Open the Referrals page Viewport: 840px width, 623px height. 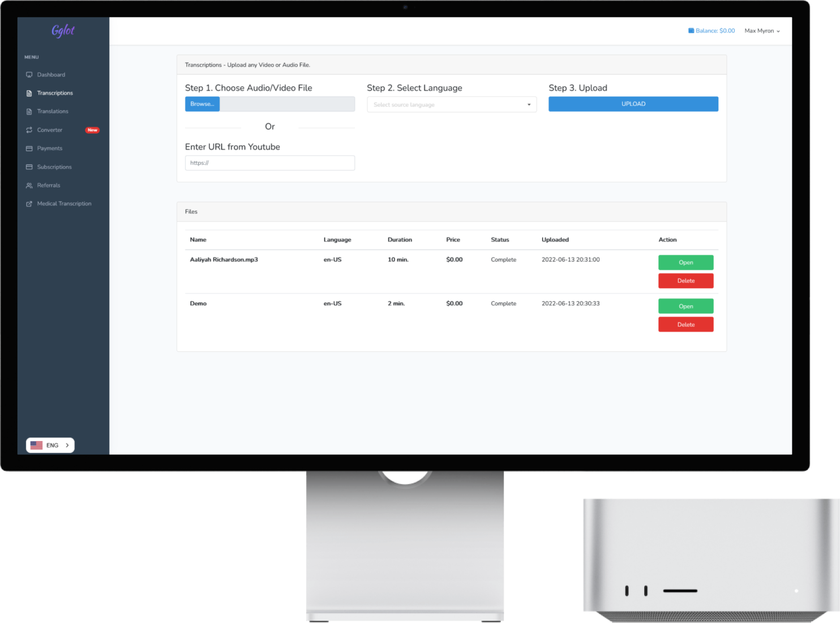49,185
